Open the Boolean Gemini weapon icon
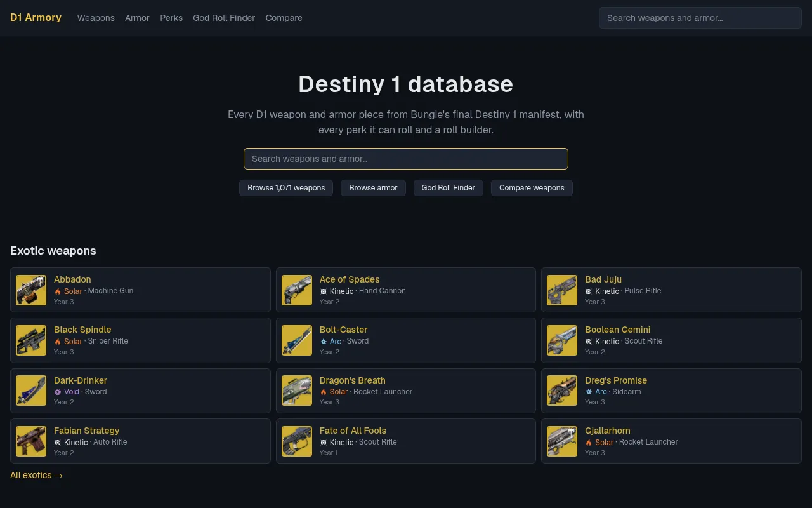Screen dimensions: 812x508 coord(562,340)
